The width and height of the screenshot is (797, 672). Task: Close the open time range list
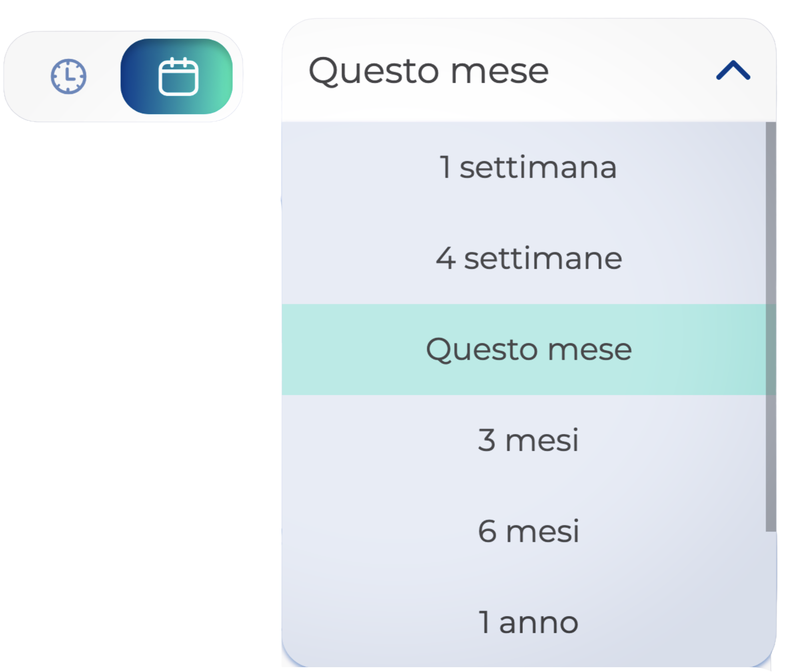pyautogui.click(x=733, y=71)
